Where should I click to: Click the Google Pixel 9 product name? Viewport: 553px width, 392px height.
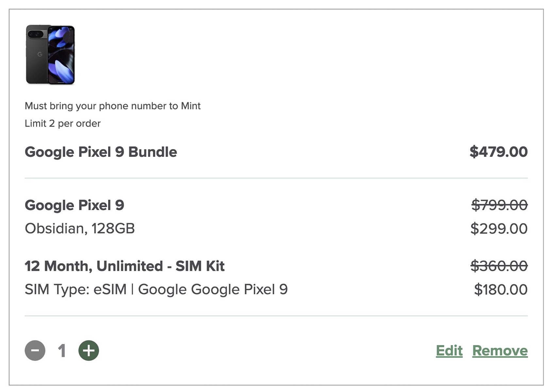click(x=75, y=205)
